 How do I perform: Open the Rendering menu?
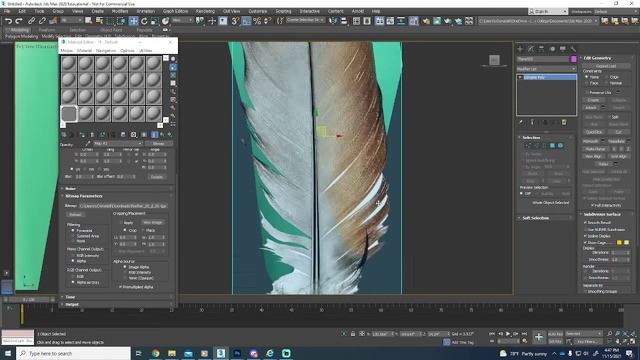tap(205, 11)
